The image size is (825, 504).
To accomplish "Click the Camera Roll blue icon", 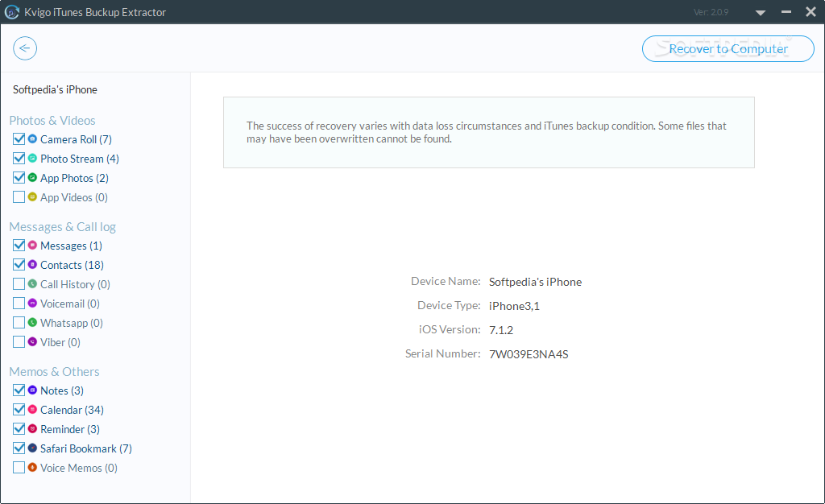I will (x=32, y=138).
